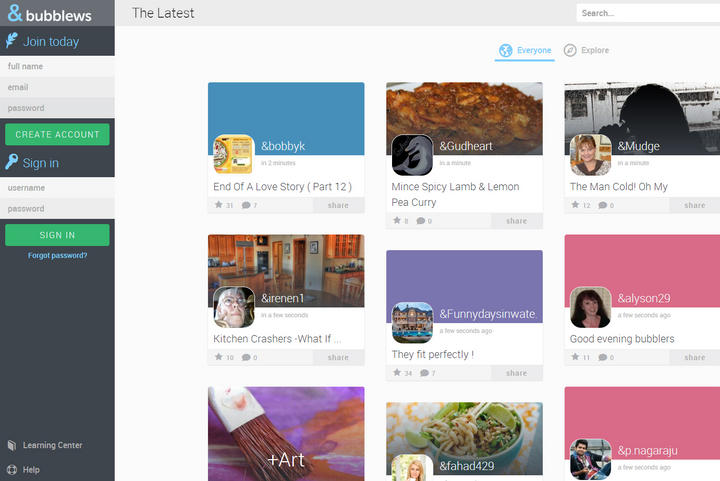720x481 pixels.
Task: Click the comment bubble icon on Gudheart's post
Action: (421, 221)
